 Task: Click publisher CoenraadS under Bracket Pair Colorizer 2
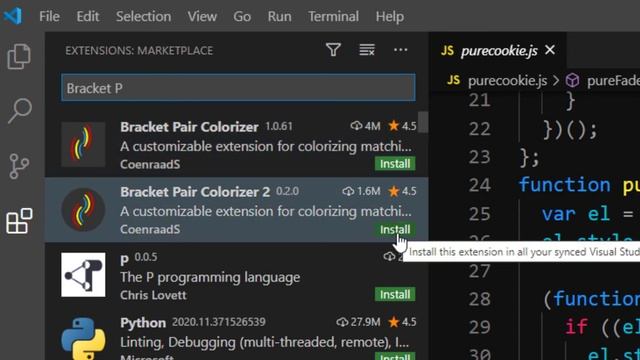(x=150, y=229)
